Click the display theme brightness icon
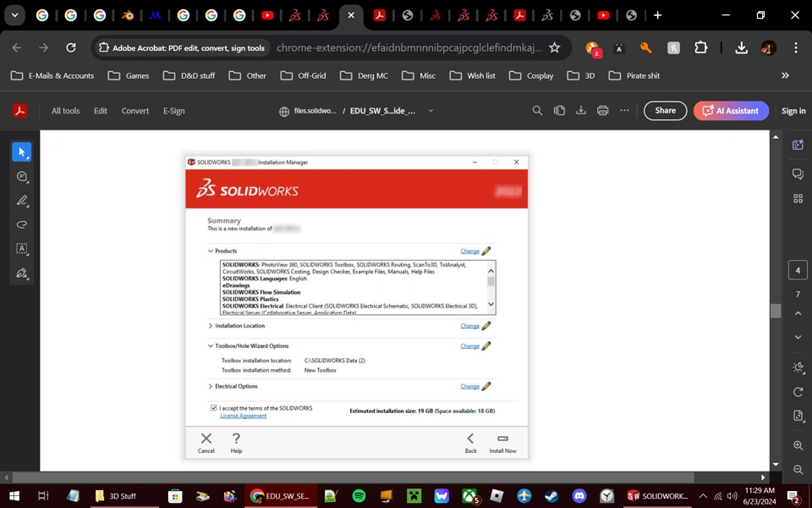 tap(798, 367)
